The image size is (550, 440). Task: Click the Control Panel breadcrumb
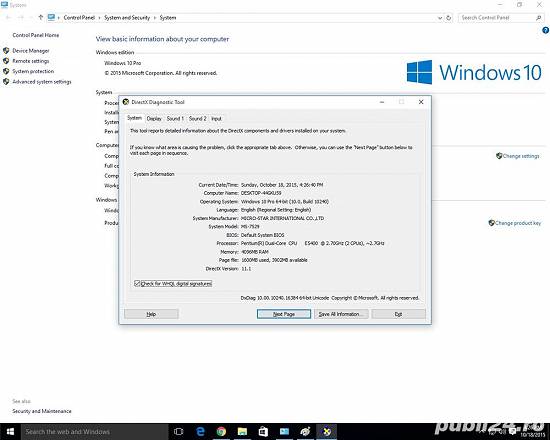coord(79,18)
